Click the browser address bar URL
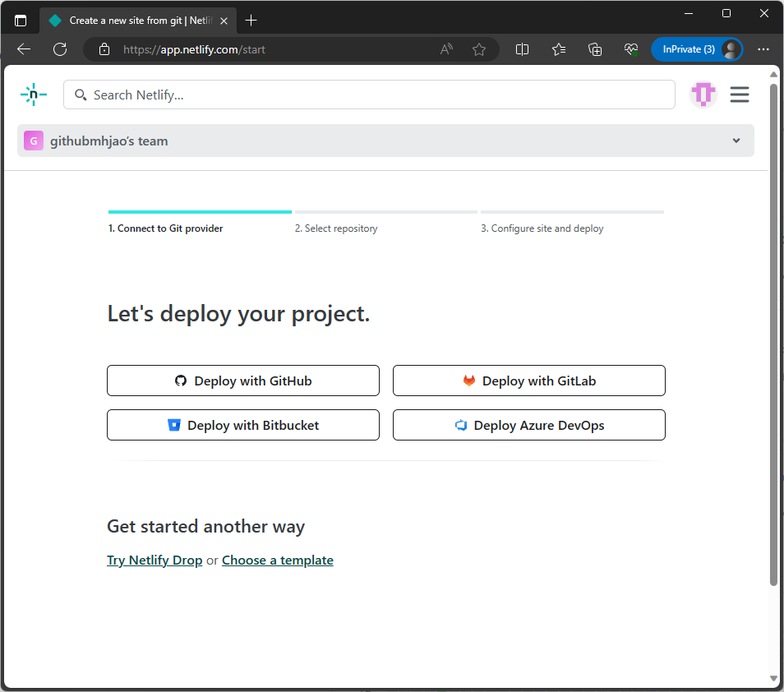Screen dimensions: 784x692 [x=194, y=49]
